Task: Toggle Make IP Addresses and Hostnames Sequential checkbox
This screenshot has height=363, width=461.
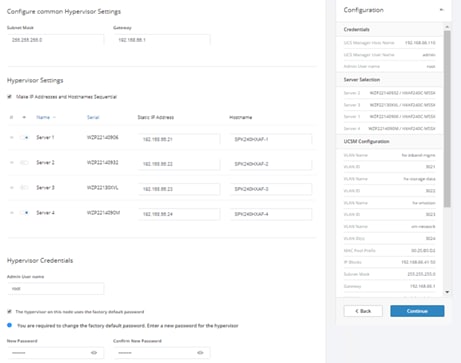Action: (9, 97)
